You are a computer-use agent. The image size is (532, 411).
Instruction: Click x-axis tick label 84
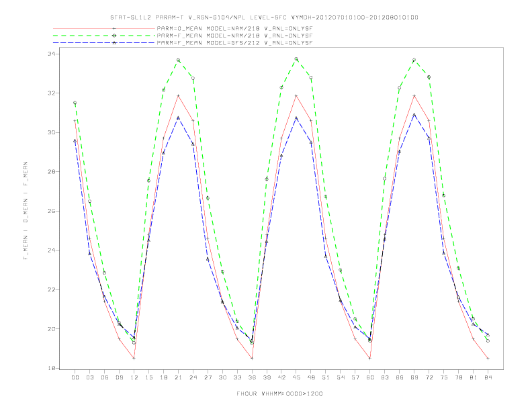[x=488, y=377]
